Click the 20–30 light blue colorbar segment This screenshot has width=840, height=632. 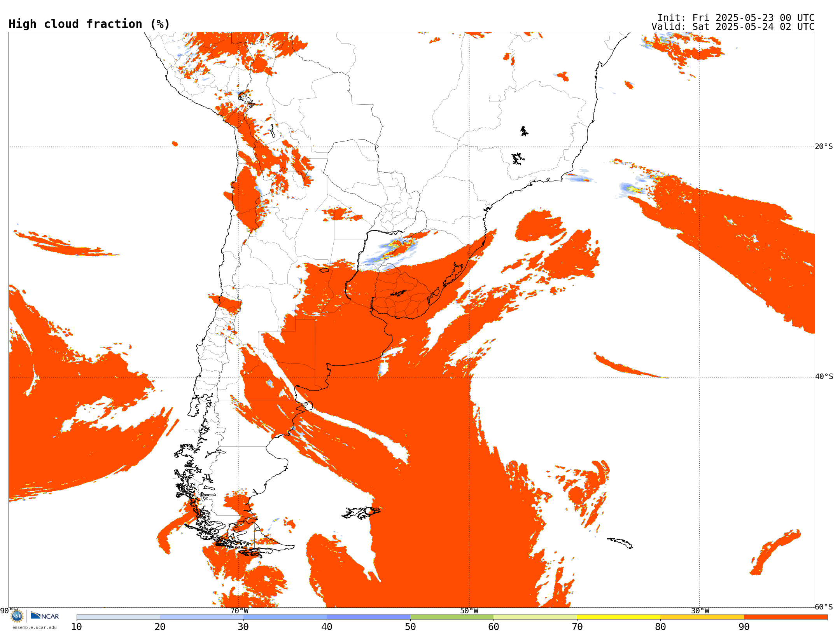click(x=201, y=617)
